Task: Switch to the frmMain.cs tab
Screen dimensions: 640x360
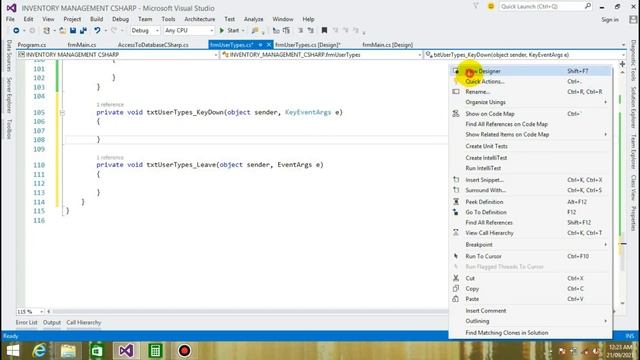Action: coord(82,45)
